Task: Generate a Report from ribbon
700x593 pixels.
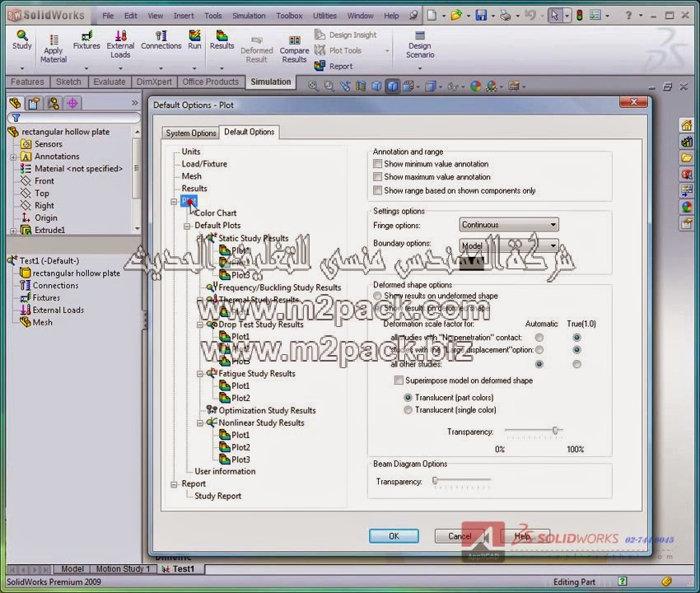Action: 334,66
